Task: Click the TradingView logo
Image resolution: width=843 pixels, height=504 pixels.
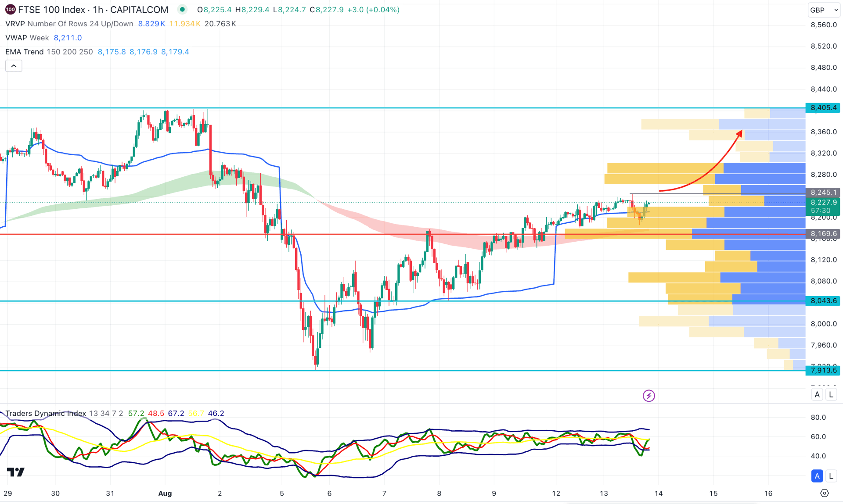Action: pos(16,472)
